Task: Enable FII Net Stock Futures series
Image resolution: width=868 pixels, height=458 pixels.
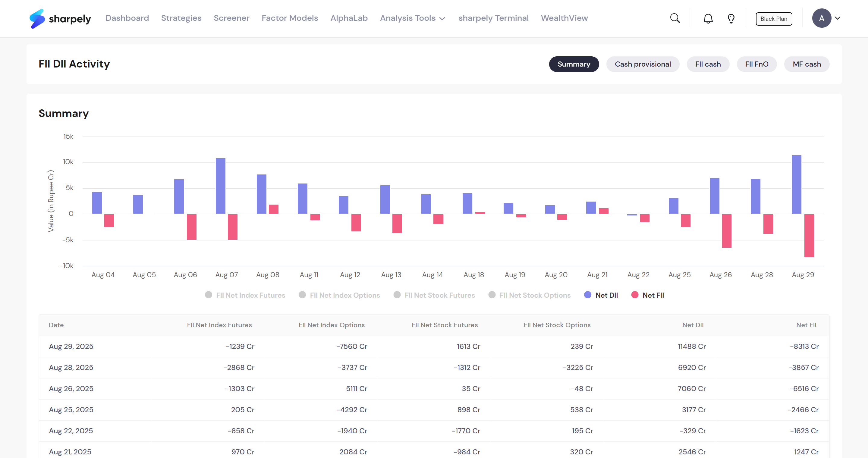Action: 439,295
